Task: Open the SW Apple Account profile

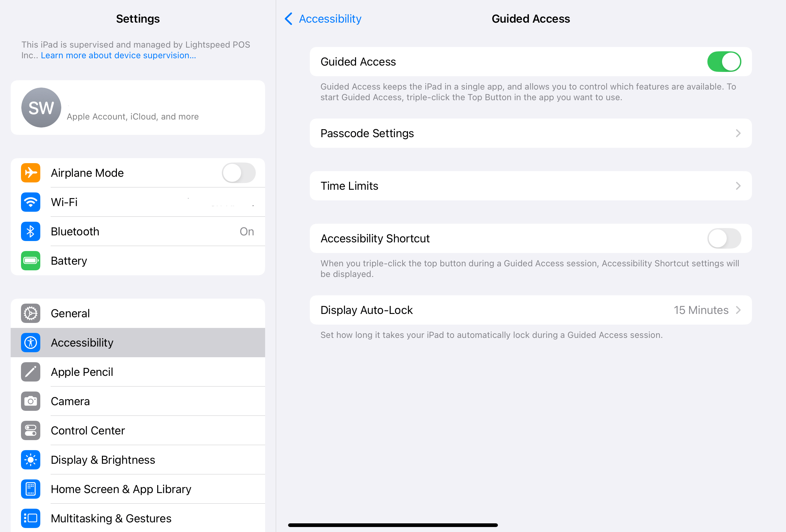Action: click(138, 108)
